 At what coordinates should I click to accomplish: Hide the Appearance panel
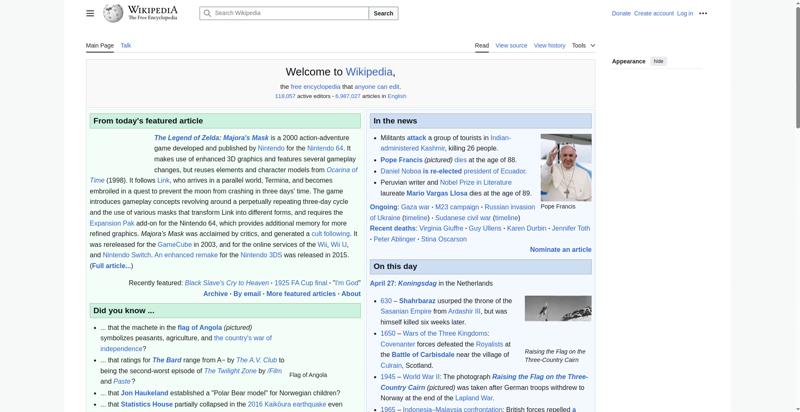(x=658, y=61)
